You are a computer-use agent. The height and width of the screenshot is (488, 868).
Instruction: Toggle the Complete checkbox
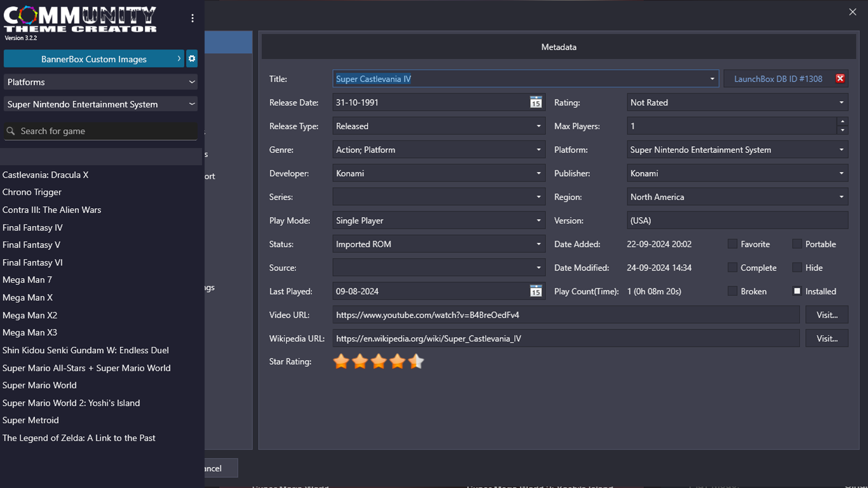[x=732, y=267]
